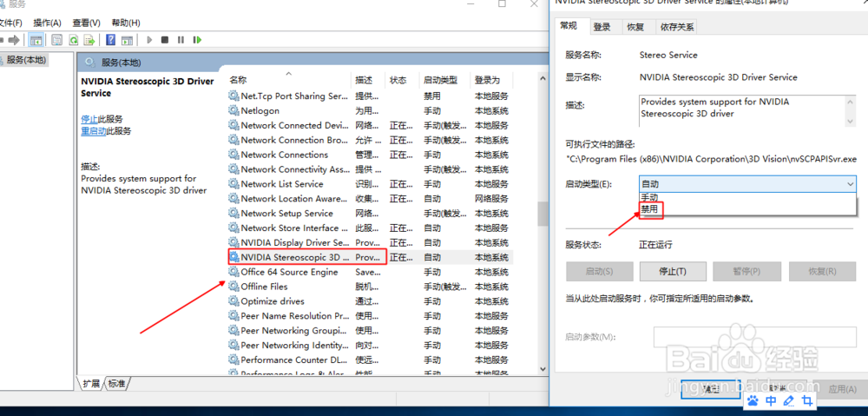
Task: Click the 恢复(R) button
Action: click(x=822, y=272)
